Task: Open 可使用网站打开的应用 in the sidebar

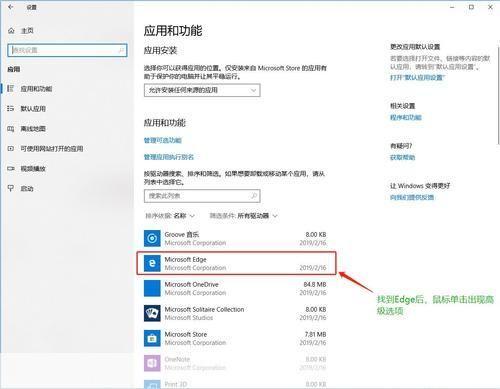Action: [52, 149]
